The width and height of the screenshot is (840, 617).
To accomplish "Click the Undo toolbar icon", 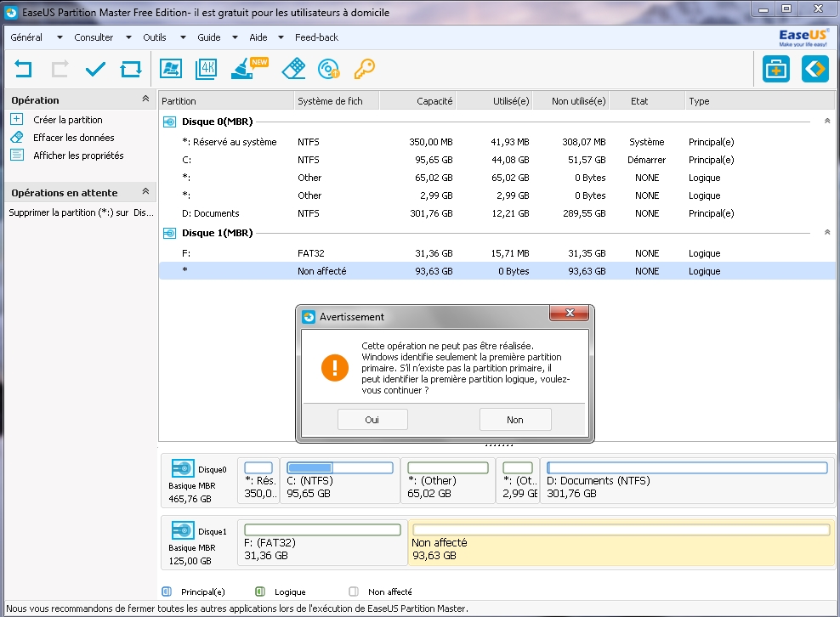I will 23,69.
